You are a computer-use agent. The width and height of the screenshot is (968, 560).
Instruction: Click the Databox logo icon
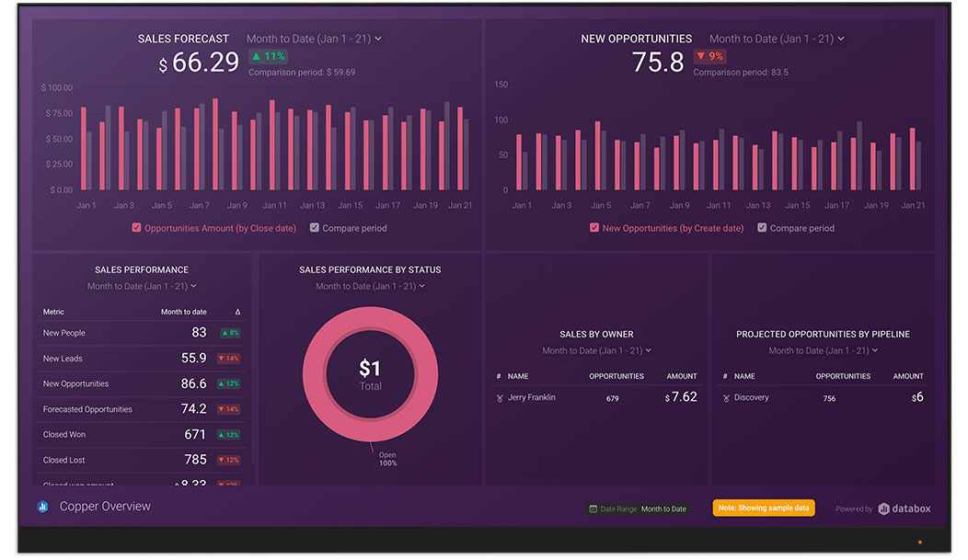pos(884,509)
